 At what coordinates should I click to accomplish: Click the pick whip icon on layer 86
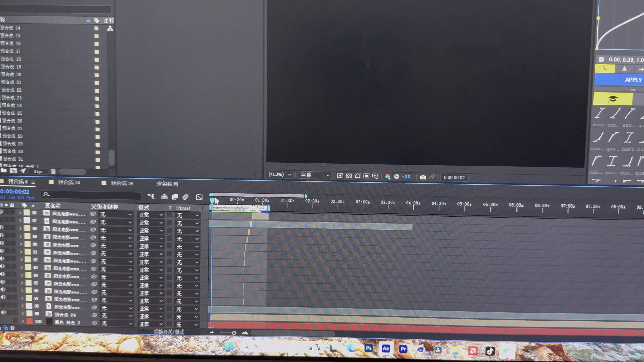click(x=93, y=214)
